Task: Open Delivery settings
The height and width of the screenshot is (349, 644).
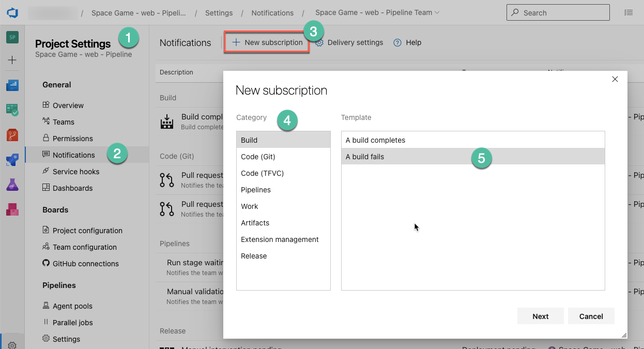Action: pyautogui.click(x=349, y=42)
